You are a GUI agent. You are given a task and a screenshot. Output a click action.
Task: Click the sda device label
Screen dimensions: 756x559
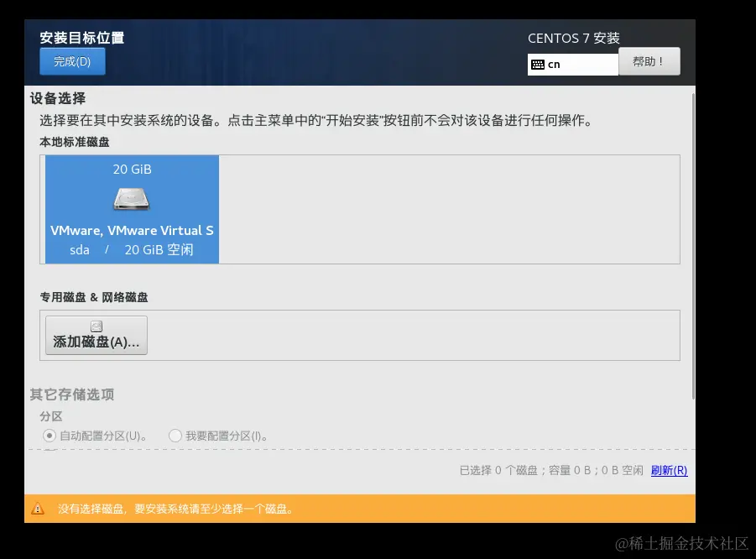[80, 250]
